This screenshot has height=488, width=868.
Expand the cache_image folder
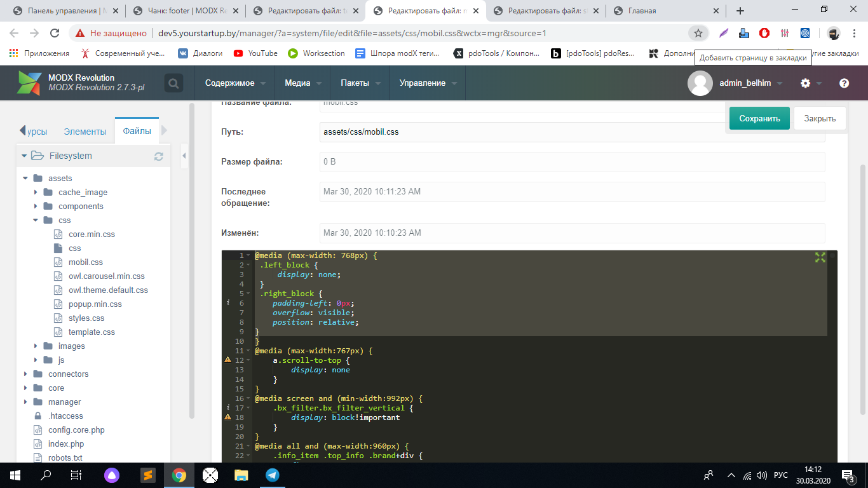coord(36,193)
